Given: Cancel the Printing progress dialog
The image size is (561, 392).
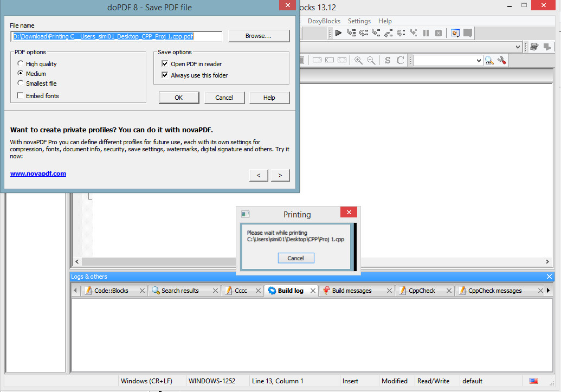Looking at the screenshot, I should tap(295, 258).
